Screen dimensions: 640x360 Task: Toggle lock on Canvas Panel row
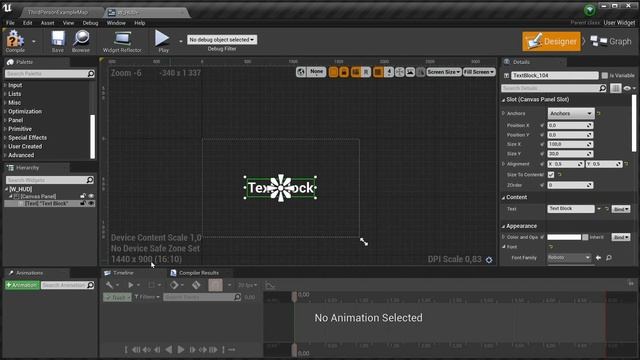click(x=83, y=196)
